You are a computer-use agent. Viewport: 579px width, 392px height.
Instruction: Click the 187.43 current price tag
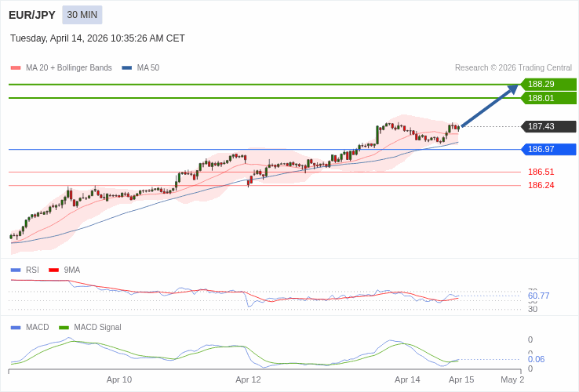coord(548,126)
